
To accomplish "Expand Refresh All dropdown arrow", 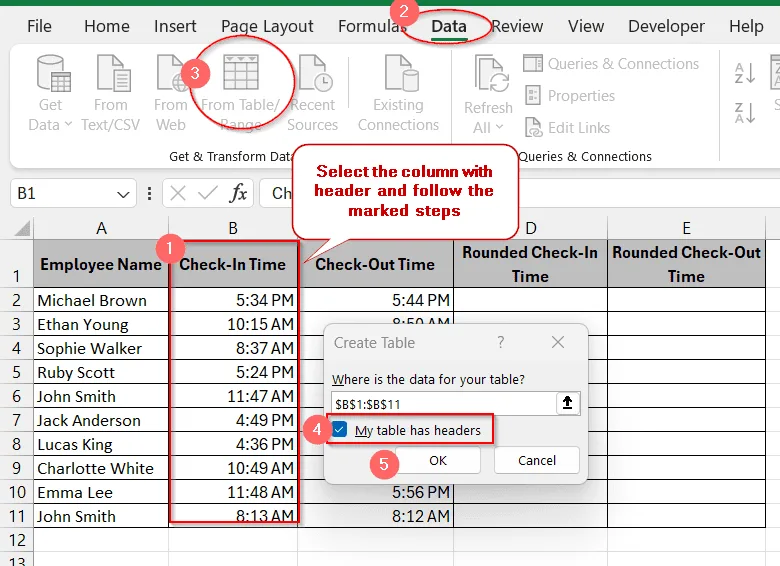I will click(499, 127).
